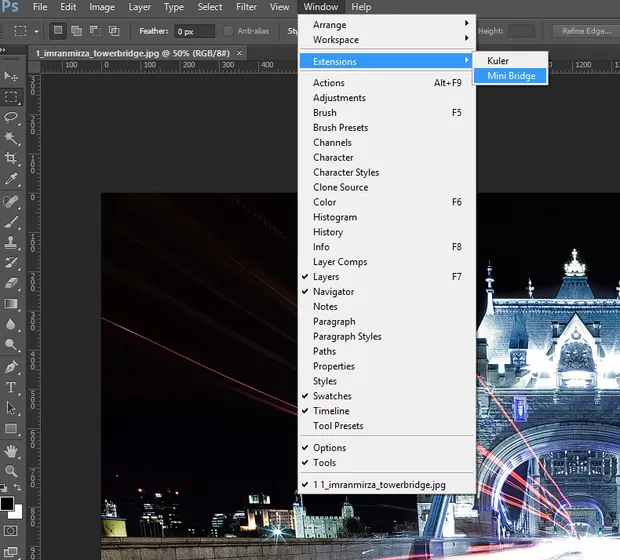Image resolution: width=620 pixels, height=560 pixels.
Task: Select the Zoom tool
Action: (12, 470)
